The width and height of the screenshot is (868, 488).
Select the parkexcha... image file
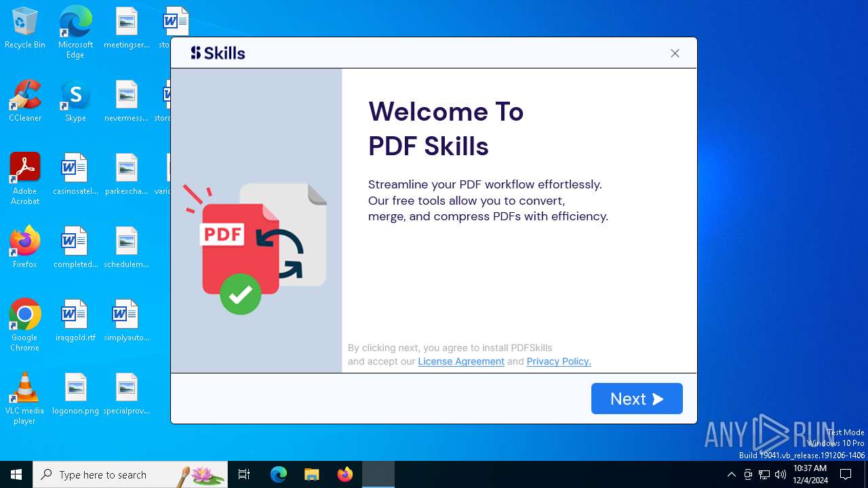(126, 174)
